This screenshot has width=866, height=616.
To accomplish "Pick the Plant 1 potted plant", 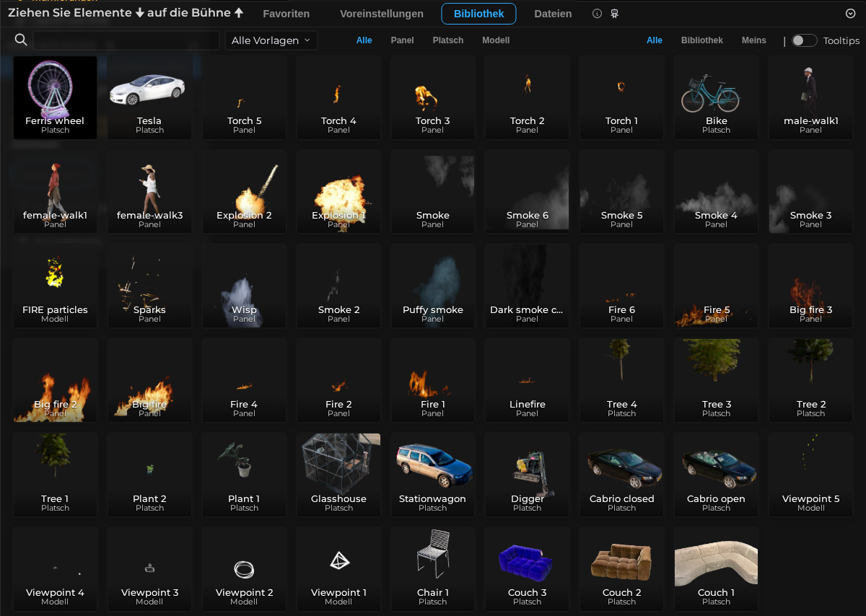I will tap(244, 475).
